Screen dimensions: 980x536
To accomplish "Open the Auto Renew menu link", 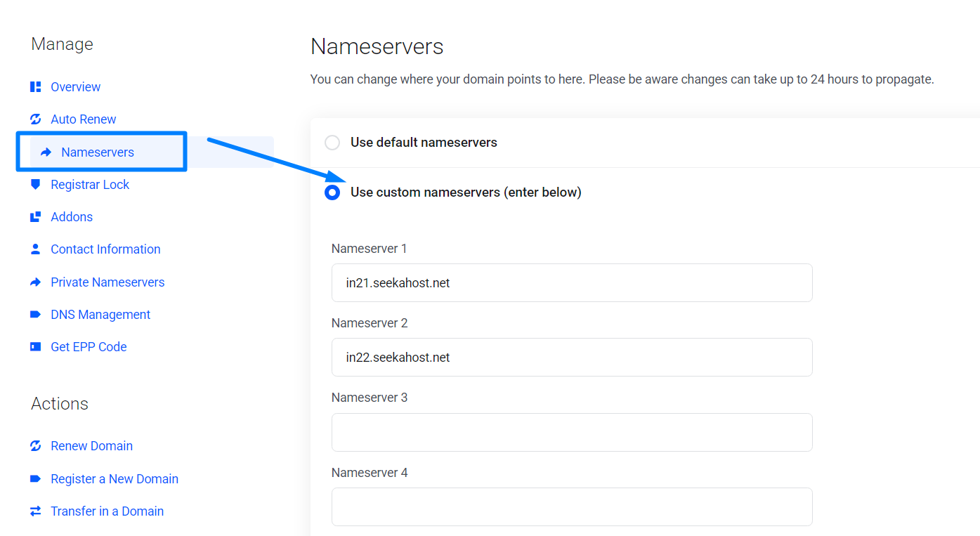I will (84, 119).
